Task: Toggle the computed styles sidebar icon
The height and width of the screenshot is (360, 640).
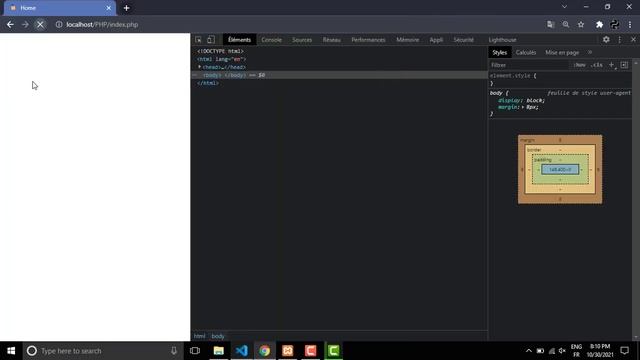Action: pos(624,65)
